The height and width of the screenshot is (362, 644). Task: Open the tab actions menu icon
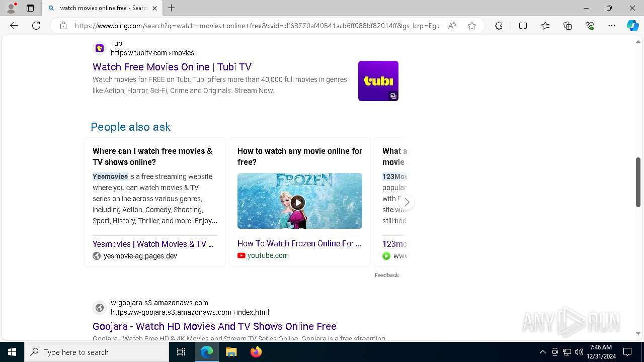[x=30, y=8]
